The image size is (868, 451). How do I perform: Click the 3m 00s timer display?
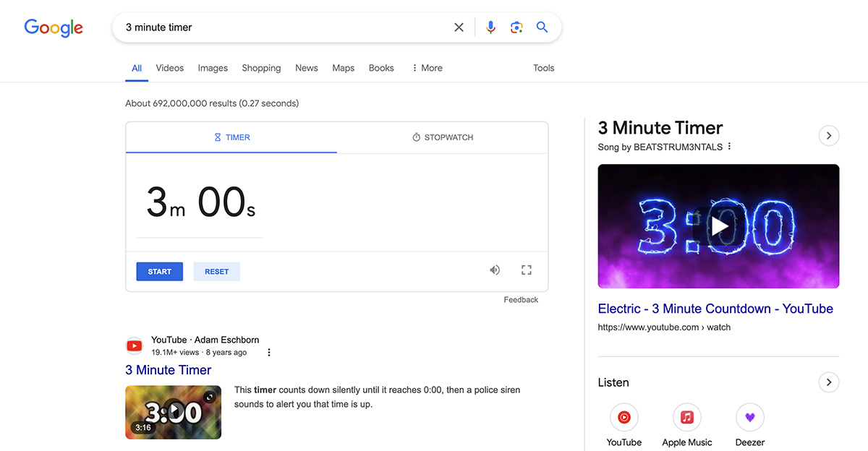coord(200,202)
